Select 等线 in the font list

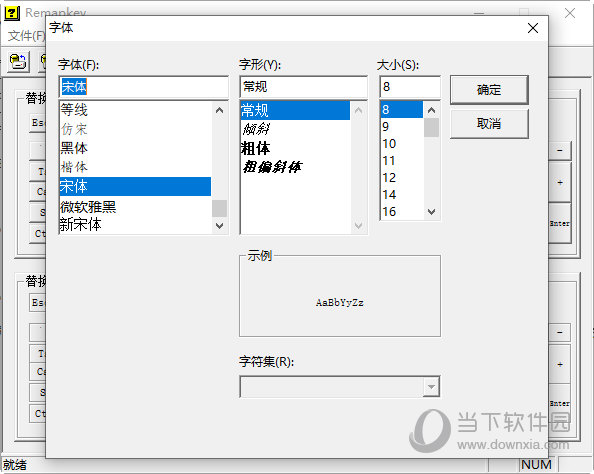point(135,110)
